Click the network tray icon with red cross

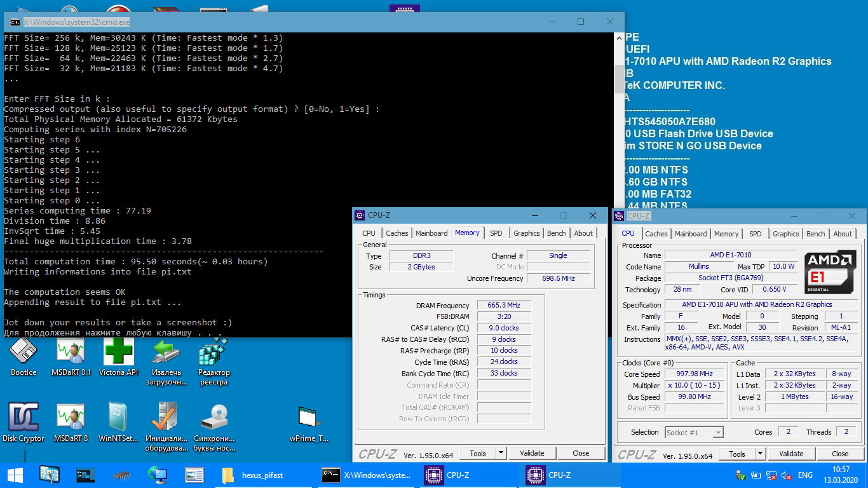pos(771,475)
